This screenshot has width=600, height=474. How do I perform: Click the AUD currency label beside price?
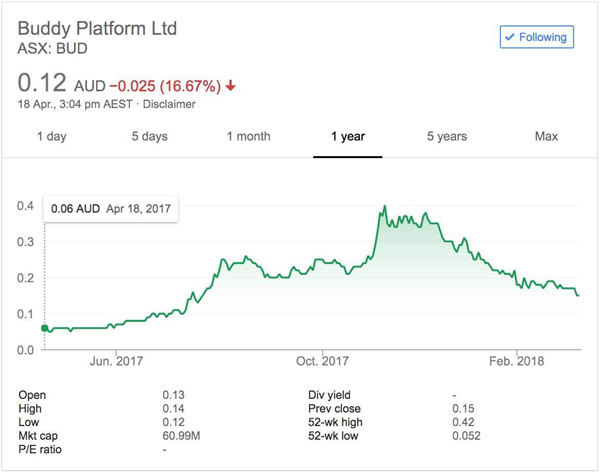[90, 86]
